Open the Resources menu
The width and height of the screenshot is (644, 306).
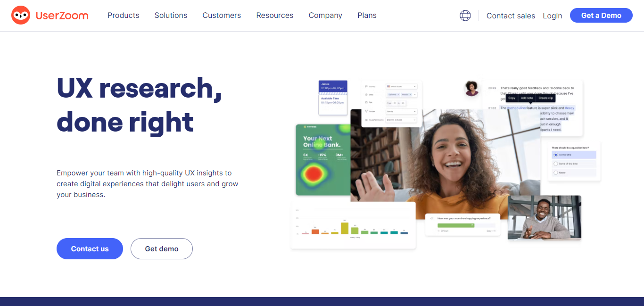tap(275, 16)
